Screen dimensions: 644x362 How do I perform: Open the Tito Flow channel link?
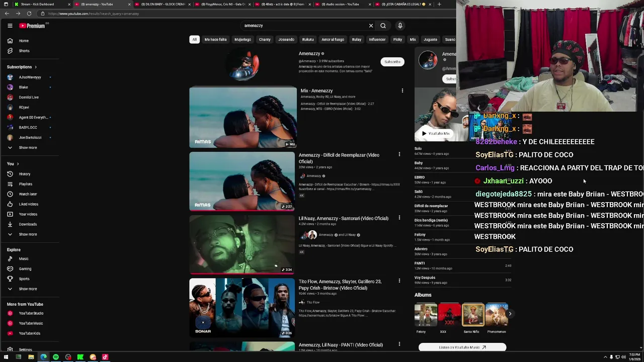tap(312, 302)
